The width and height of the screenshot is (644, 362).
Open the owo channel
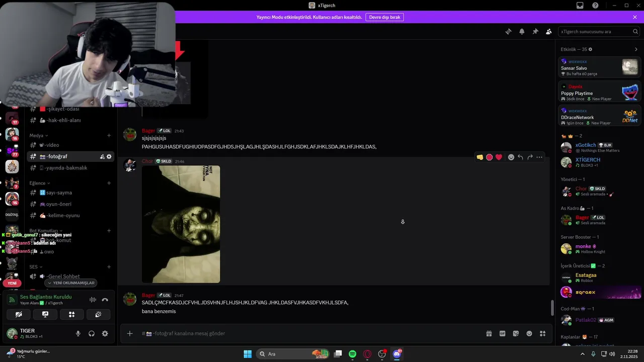(x=70, y=251)
